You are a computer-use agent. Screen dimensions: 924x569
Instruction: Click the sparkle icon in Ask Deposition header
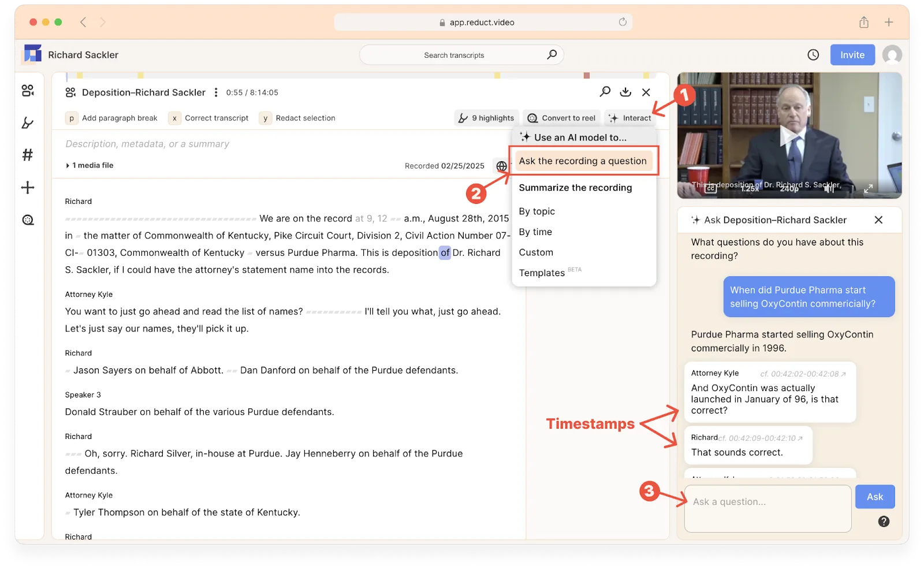point(696,220)
